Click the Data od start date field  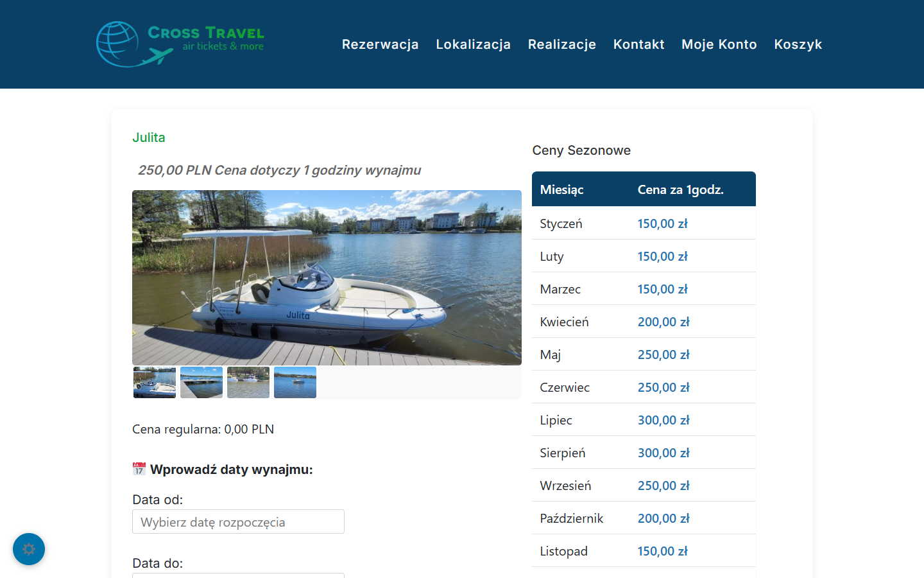(x=238, y=521)
